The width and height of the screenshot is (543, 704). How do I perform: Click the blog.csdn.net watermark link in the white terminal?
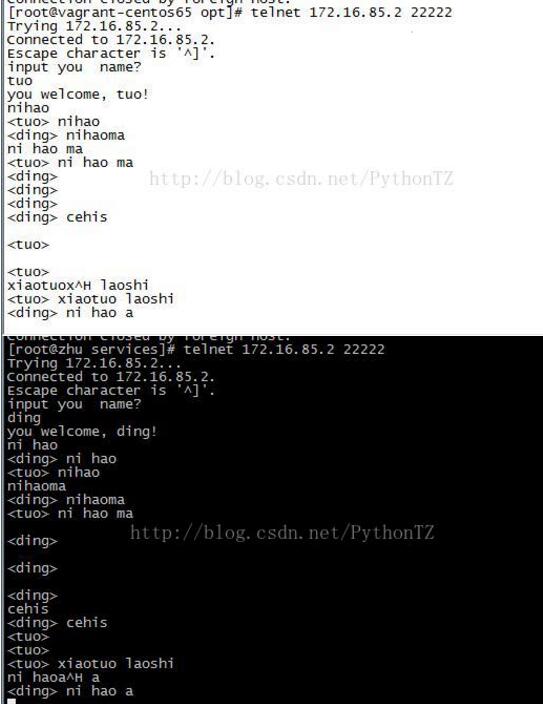[x=301, y=178]
